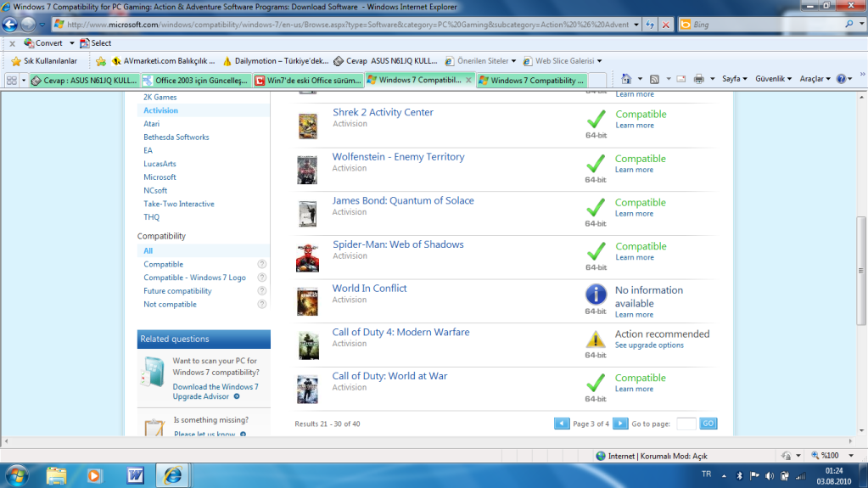This screenshot has height=488, width=868.
Task: Open Windows Media Player from taskbar
Action: click(x=94, y=476)
